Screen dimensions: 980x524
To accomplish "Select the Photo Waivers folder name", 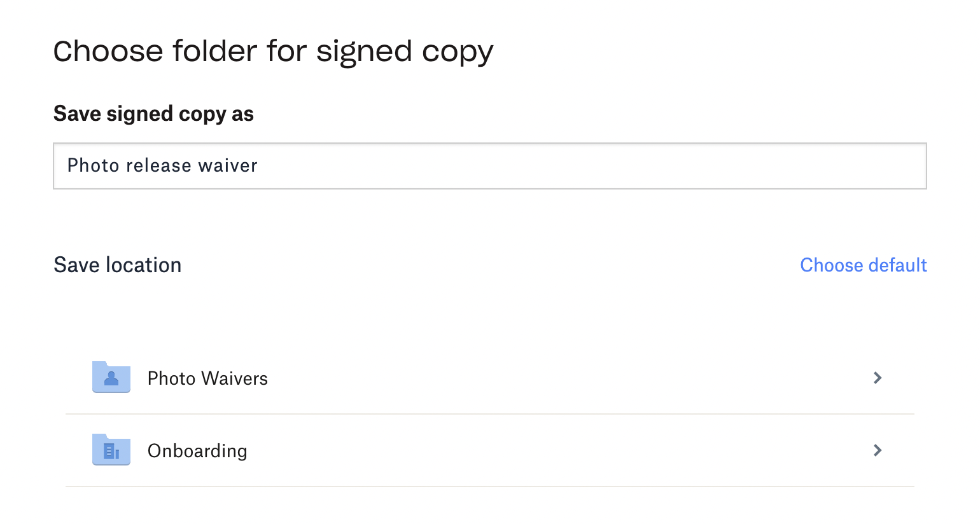I will [x=207, y=378].
